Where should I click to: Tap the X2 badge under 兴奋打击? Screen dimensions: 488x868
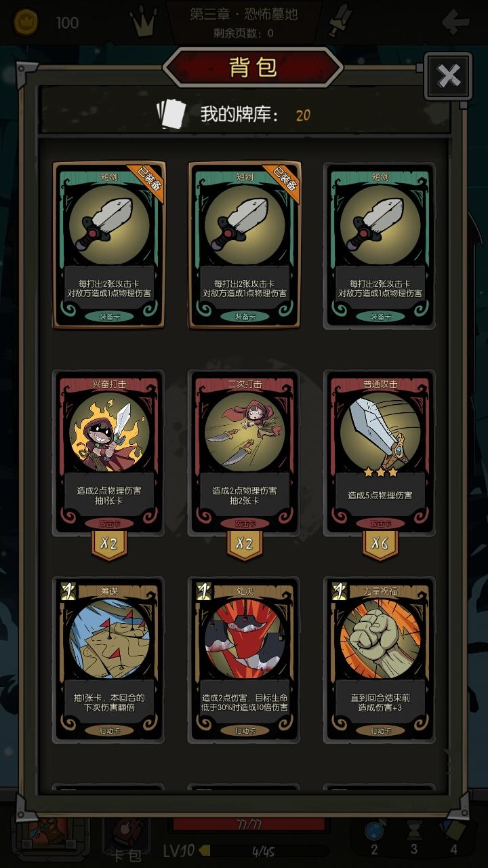point(109,545)
